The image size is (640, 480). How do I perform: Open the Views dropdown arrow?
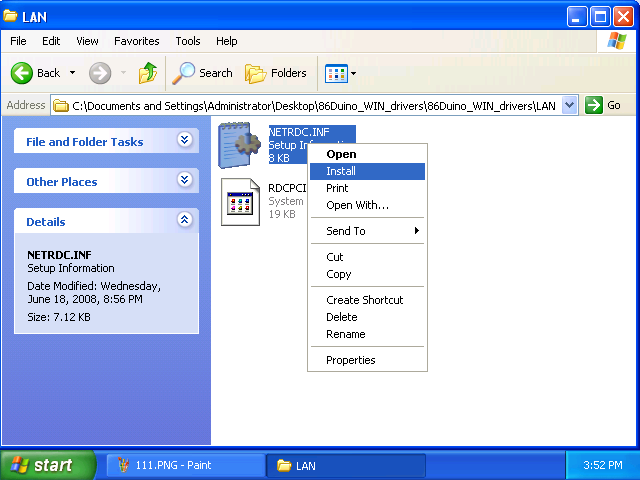pos(353,73)
